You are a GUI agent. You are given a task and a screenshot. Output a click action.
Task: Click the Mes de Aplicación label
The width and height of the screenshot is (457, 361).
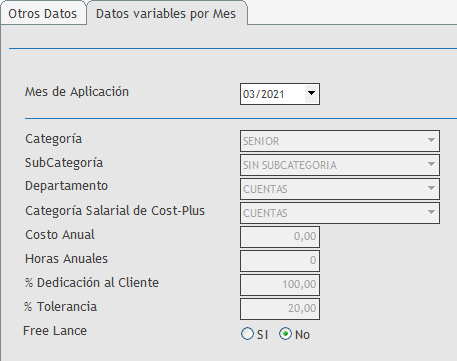click(x=77, y=92)
